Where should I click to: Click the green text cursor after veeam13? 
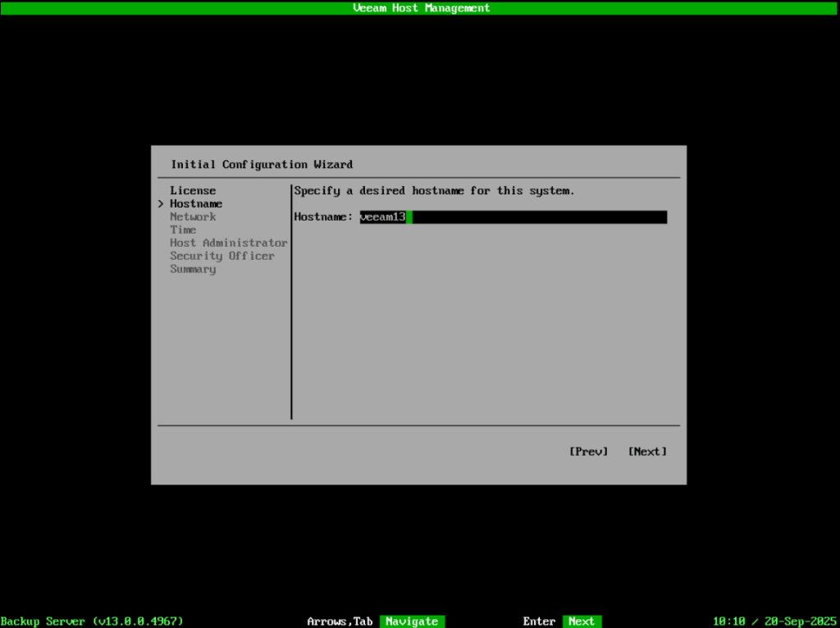click(409, 217)
